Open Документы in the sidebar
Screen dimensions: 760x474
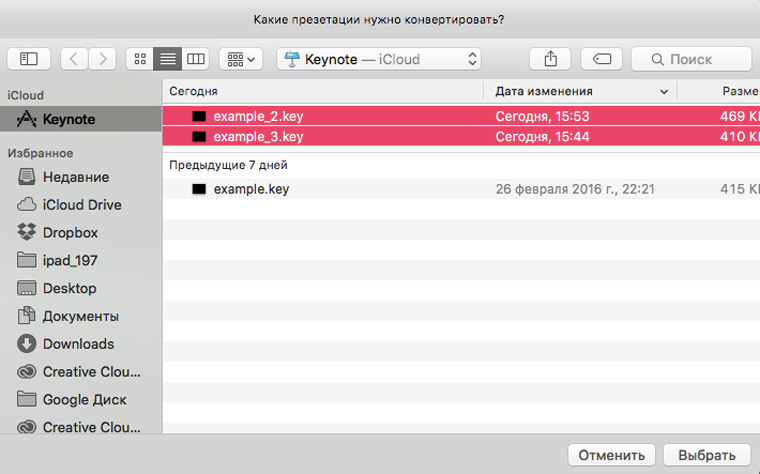[x=80, y=316]
